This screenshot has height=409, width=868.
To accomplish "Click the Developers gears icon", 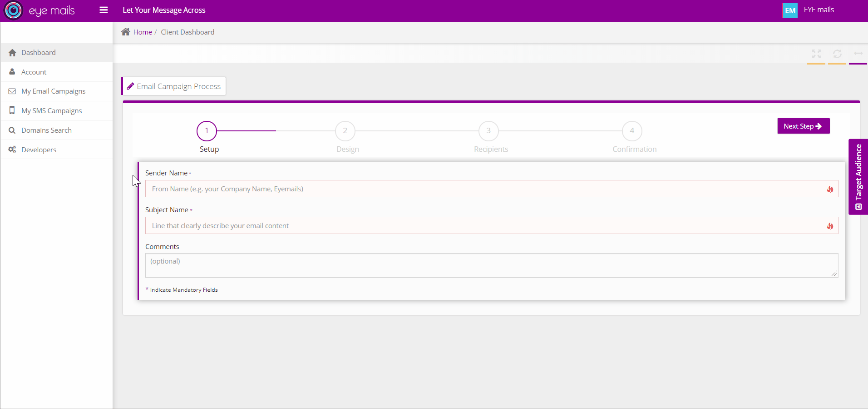I will [12, 150].
